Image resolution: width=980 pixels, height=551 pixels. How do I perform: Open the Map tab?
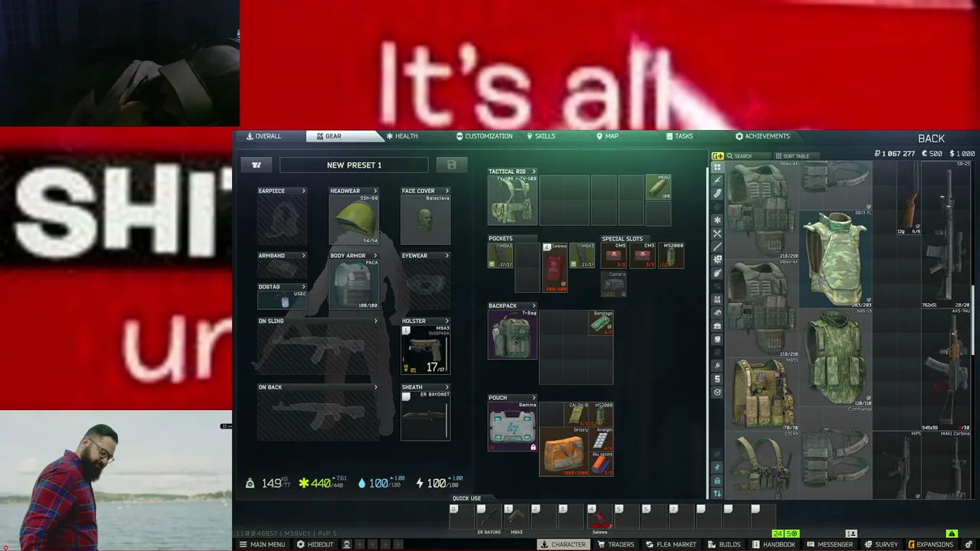coord(607,136)
